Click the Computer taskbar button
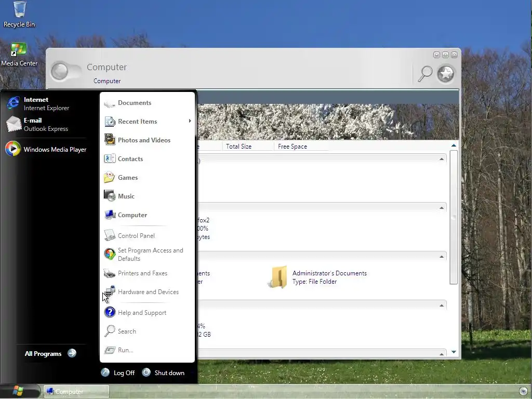The width and height of the screenshot is (532, 399). pos(76,392)
